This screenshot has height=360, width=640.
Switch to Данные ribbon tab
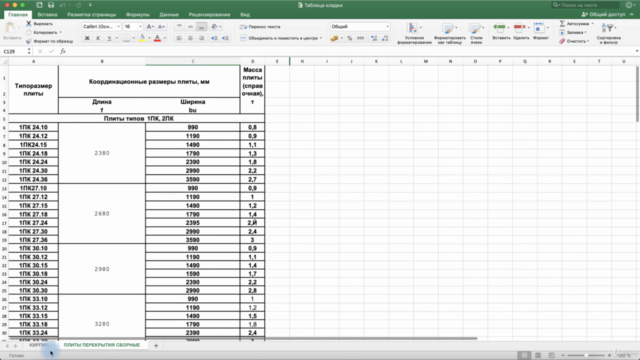169,14
